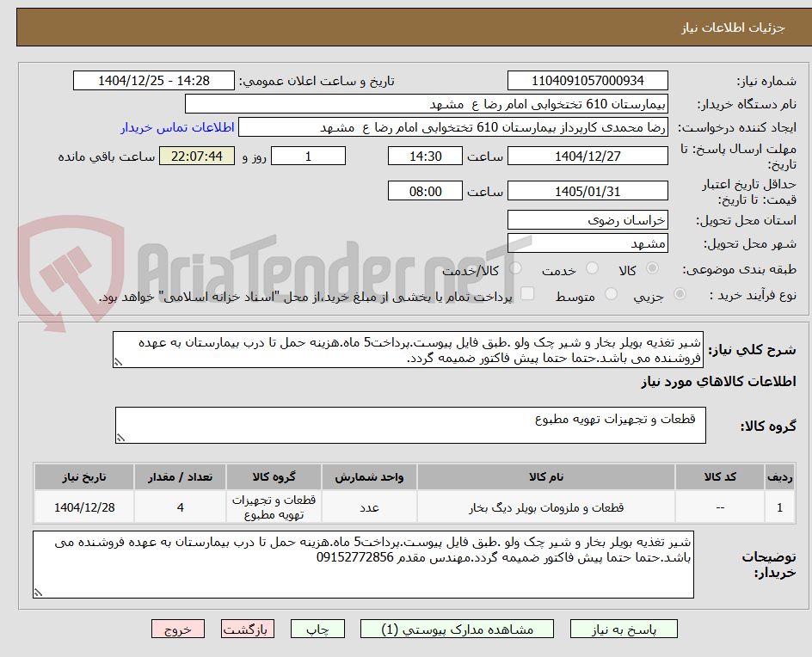Screen dimensions: 812x657
Task: Click the پاسخ به نیاز button
Action: (624, 629)
